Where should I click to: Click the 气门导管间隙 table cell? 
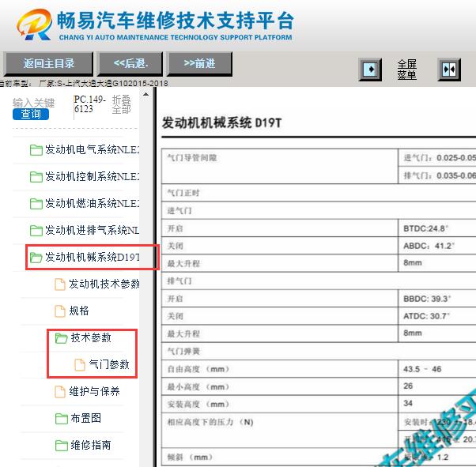point(279,166)
